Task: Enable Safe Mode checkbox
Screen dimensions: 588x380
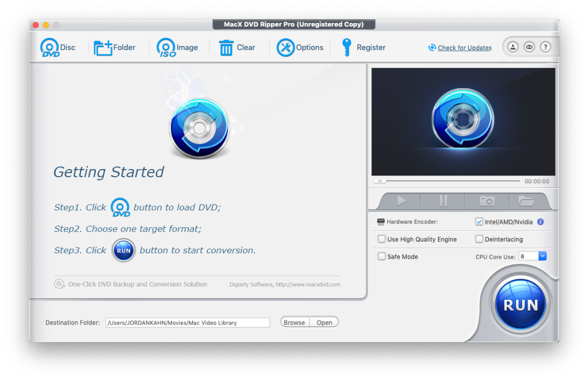Action: click(382, 256)
